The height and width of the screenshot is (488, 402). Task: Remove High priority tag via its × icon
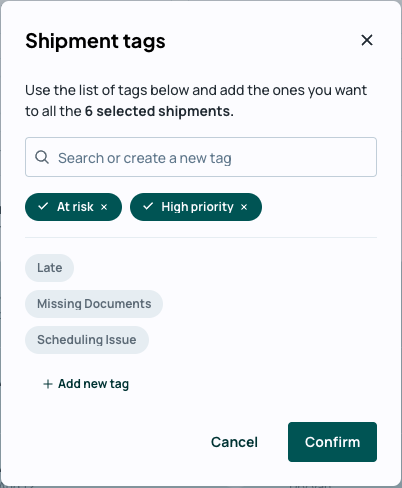tap(244, 207)
